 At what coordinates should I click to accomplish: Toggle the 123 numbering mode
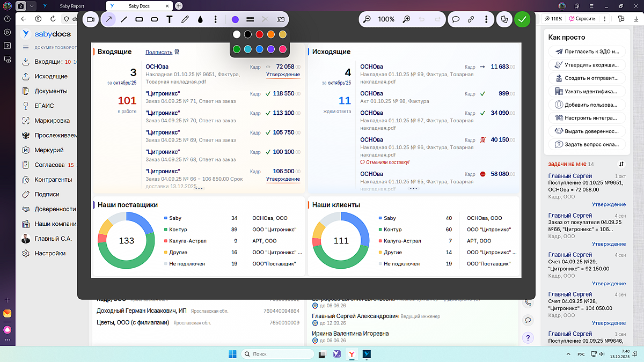click(x=280, y=19)
